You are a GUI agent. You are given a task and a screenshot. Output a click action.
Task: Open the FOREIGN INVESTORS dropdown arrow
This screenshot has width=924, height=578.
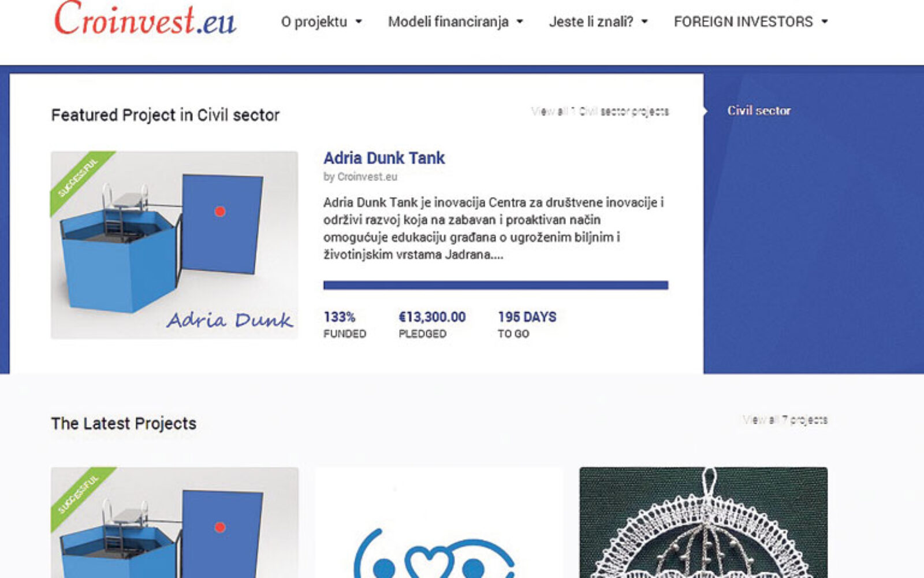[825, 22]
